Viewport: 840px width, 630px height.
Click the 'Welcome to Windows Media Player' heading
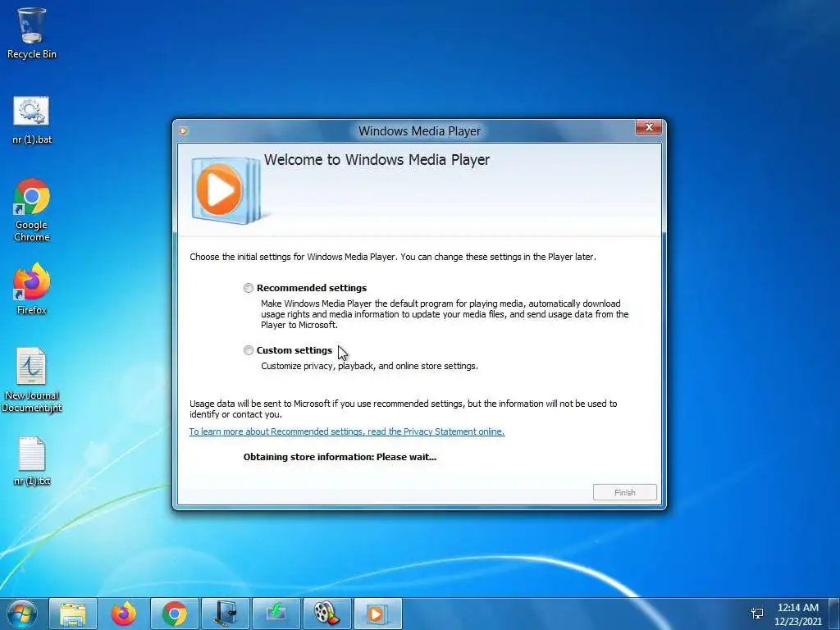tap(377, 160)
